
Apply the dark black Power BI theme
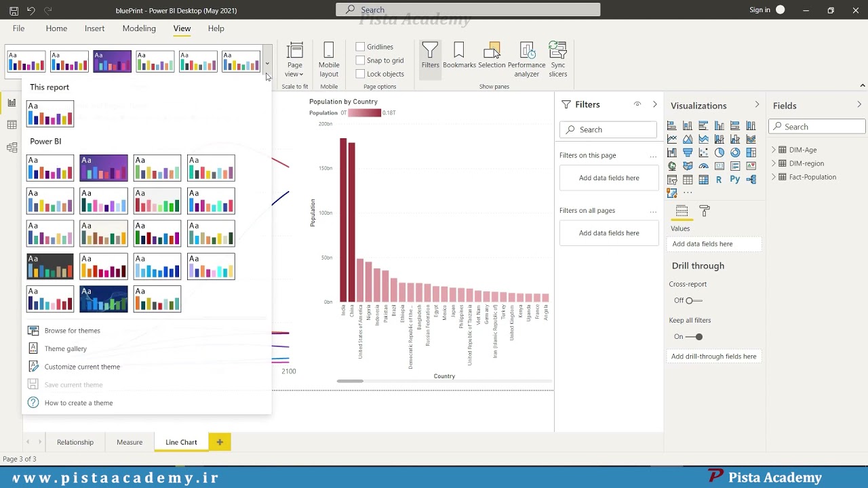[x=50, y=266]
